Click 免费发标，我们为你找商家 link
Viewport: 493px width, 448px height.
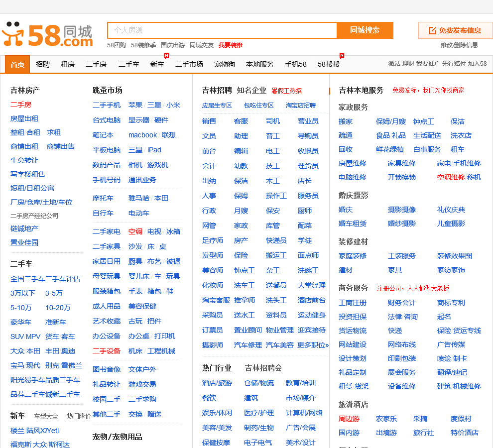tap(428, 91)
